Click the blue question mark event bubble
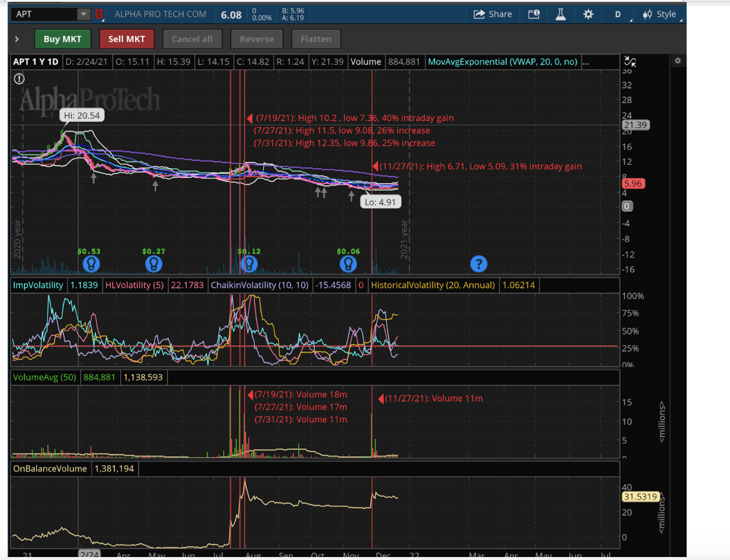 tap(479, 264)
